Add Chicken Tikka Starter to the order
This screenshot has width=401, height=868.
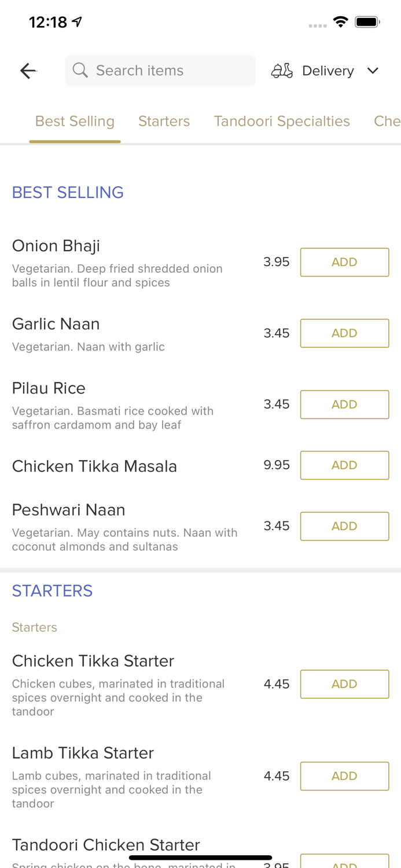coord(344,683)
